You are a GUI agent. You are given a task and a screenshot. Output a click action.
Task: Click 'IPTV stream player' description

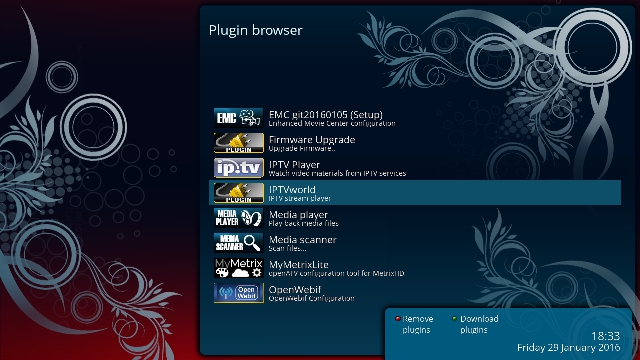[299, 198]
